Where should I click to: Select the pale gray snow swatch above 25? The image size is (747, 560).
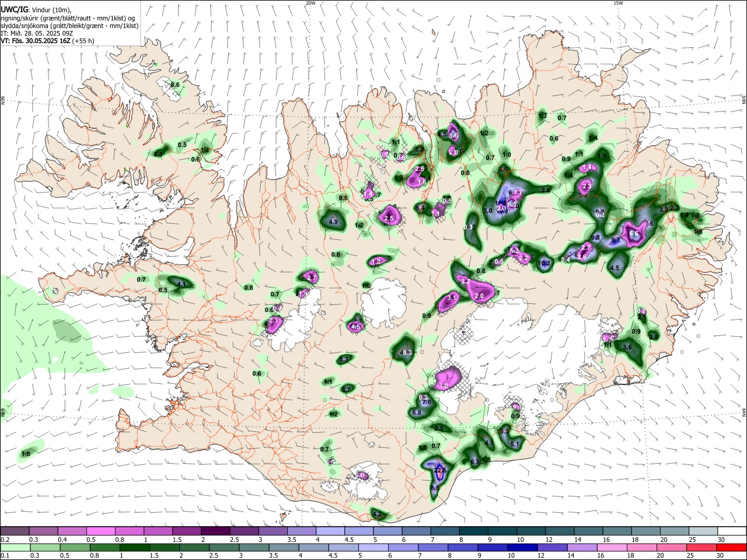point(703,531)
